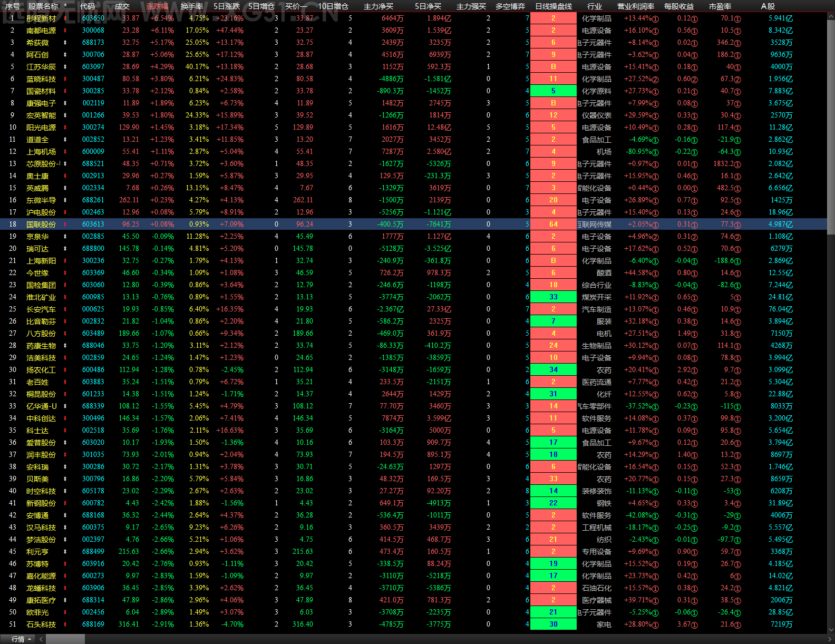The image size is (835, 644).
Task: Select stock code 603650
Action: click(x=93, y=18)
